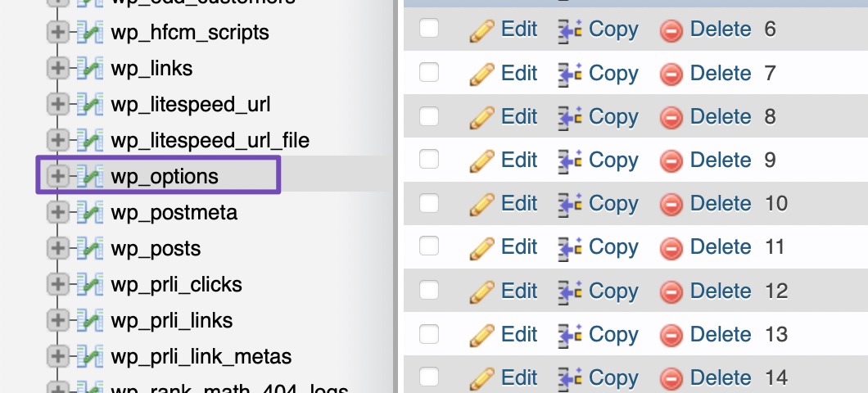Screen dimensions: 868x393
Task: Click the Copy link in row 6
Action: [x=613, y=30]
